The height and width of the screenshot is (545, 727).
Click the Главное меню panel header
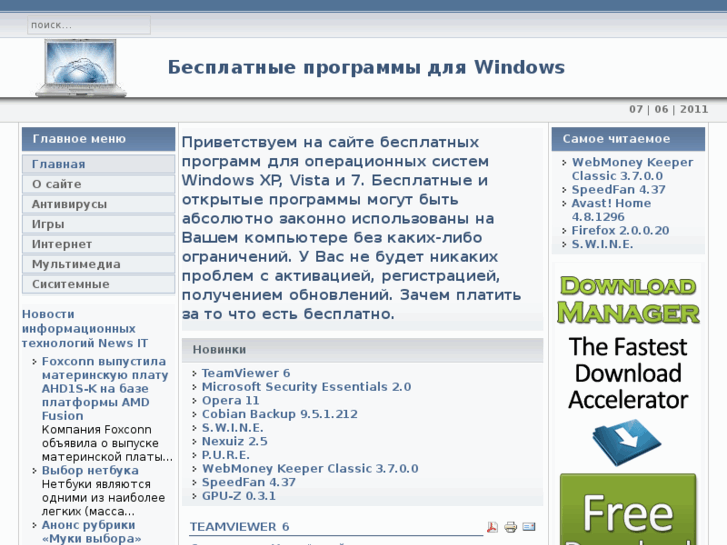click(98, 139)
